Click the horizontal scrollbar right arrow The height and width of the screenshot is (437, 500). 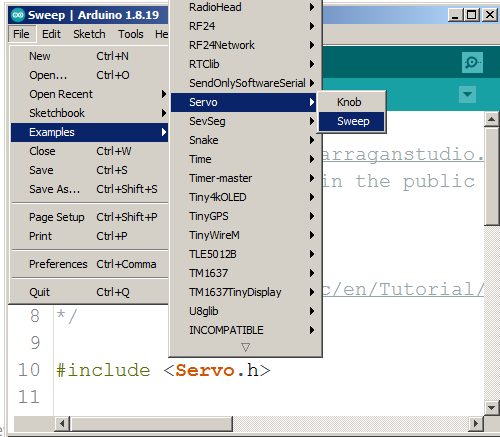(x=476, y=423)
